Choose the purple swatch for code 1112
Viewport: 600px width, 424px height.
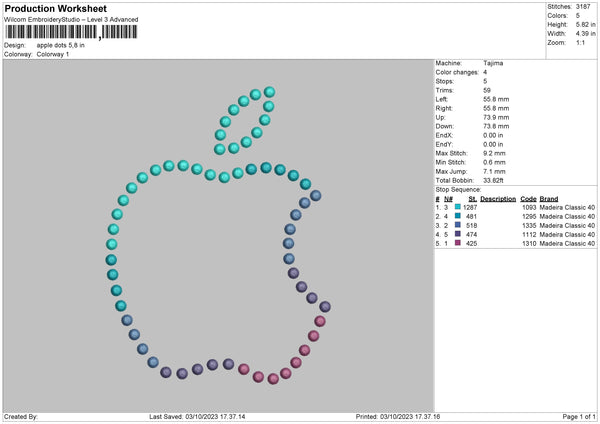pos(458,234)
